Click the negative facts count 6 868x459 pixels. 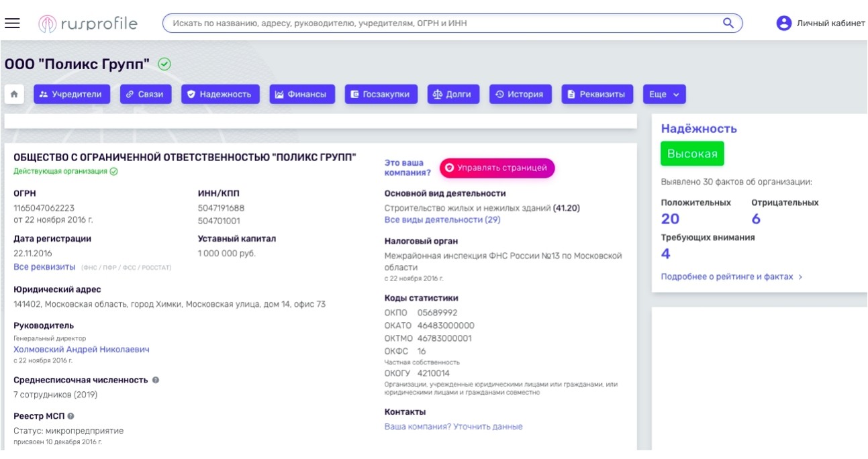(x=756, y=219)
